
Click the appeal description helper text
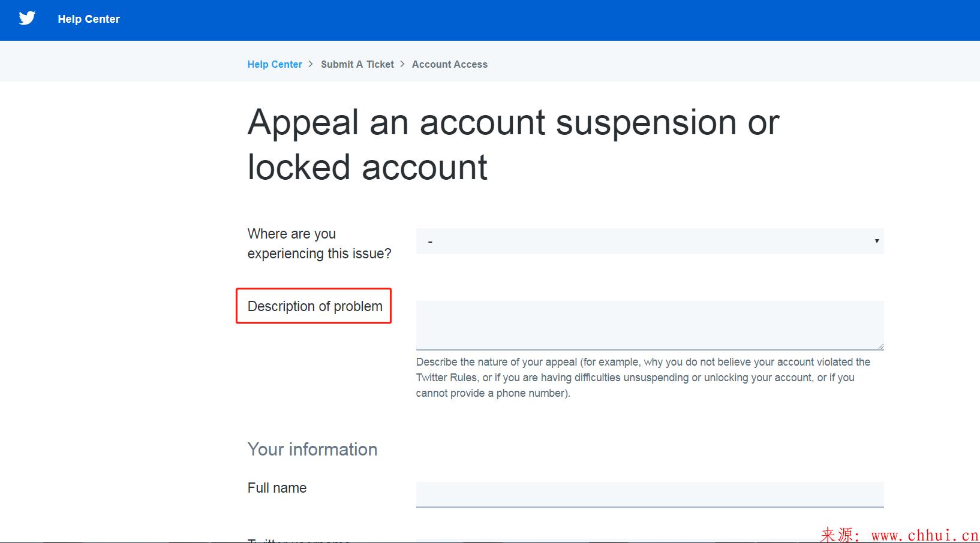(x=643, y=378)
